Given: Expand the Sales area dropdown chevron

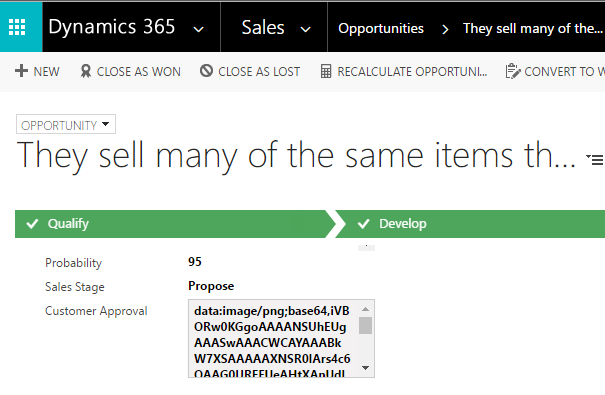Looking at the screenshot, I should [x=306, y=29].
